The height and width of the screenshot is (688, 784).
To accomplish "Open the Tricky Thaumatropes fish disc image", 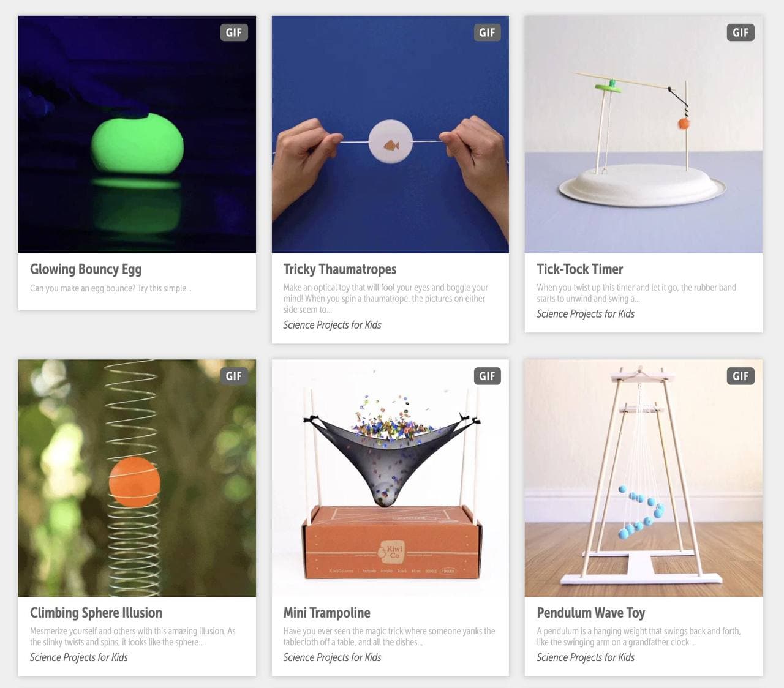I will [x=390, y=135].
